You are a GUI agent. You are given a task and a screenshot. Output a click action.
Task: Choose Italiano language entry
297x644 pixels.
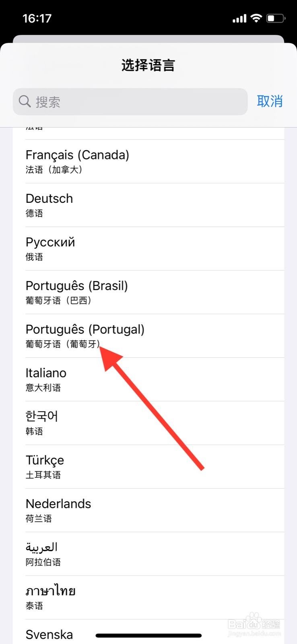coord(148,379)
